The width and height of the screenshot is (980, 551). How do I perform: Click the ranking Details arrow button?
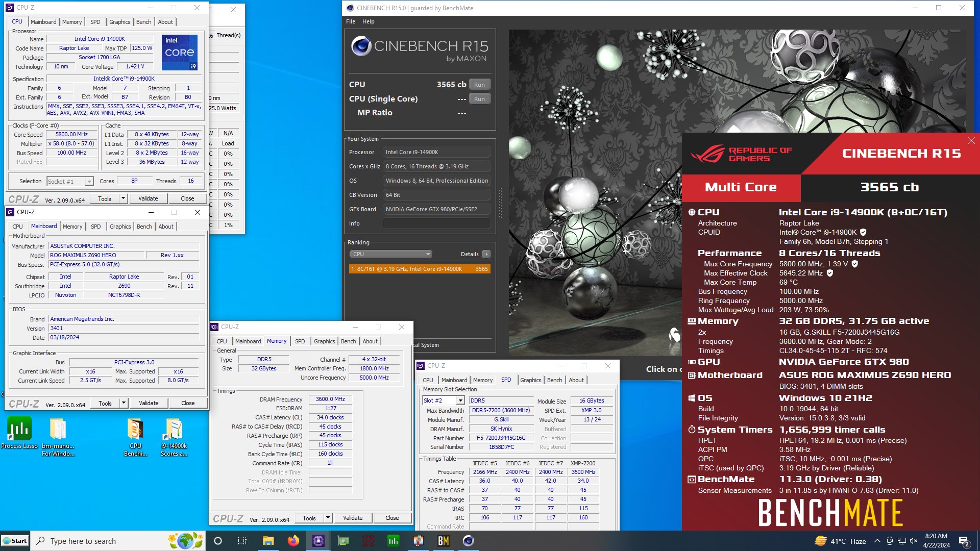pos(486,254)
